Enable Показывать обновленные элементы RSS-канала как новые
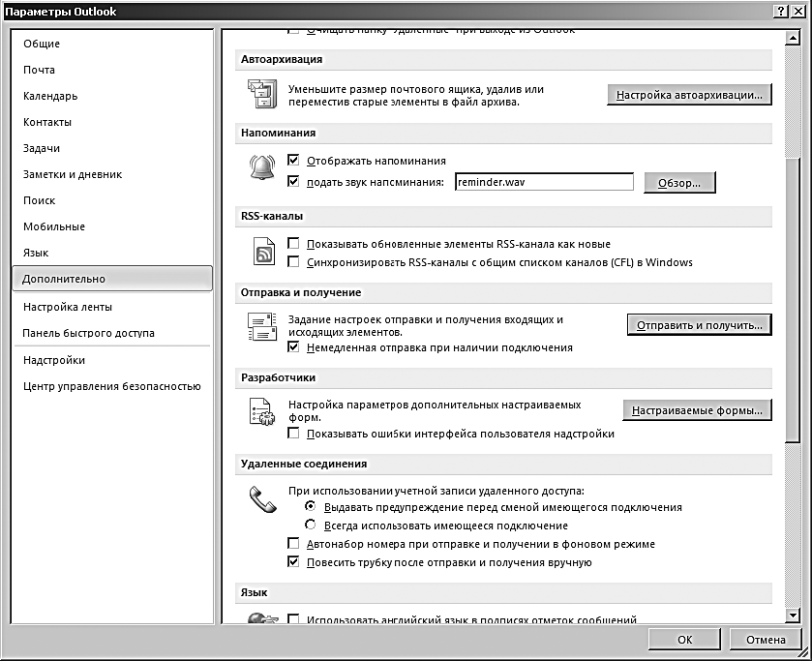Viewport: 812px width, 661px height. 294,244
